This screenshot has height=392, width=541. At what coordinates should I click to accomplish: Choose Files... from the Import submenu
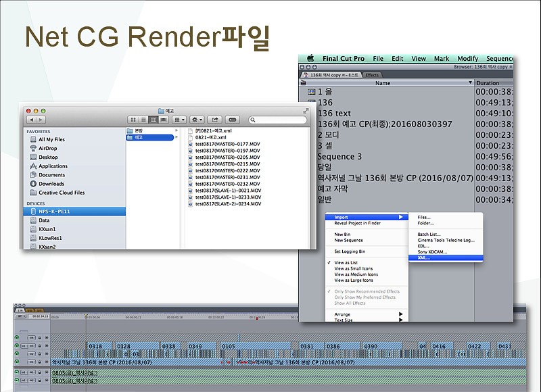[x=424, y=217]
